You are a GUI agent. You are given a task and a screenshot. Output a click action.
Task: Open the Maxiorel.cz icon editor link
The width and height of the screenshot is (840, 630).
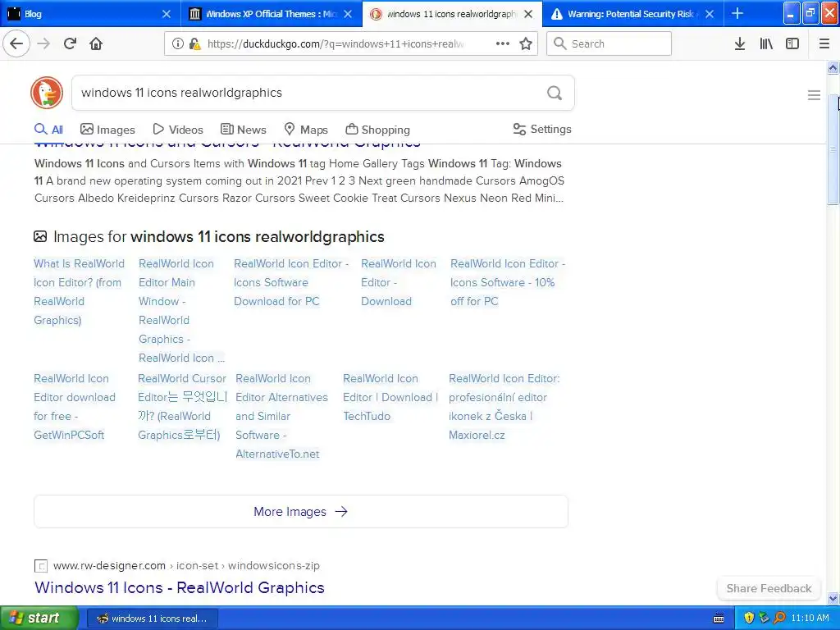click(x=504, y=407)
